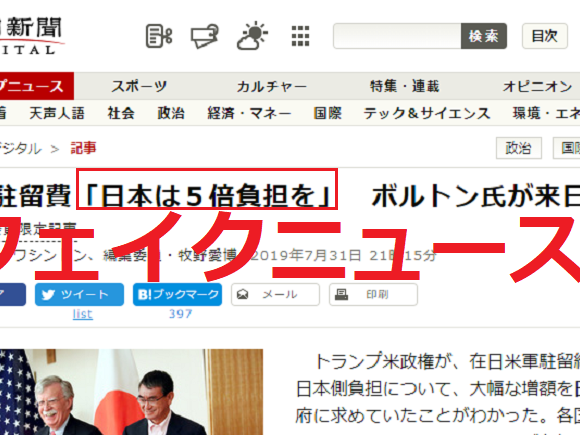580x435 pixels.
Task: Open the grid apps menu icon
Action: [300, 36]
